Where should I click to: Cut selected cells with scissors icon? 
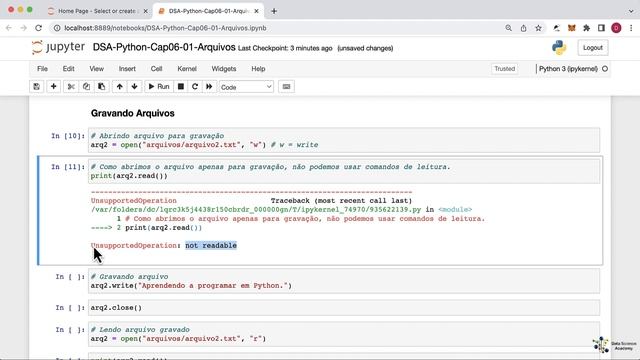click(x=71, y=87)
